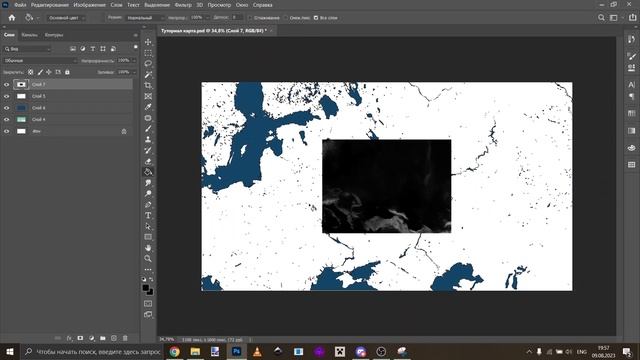The height and width of the screenshot is (360, 640).
Task: Create a new group folder icon
Action: point(103,338)
